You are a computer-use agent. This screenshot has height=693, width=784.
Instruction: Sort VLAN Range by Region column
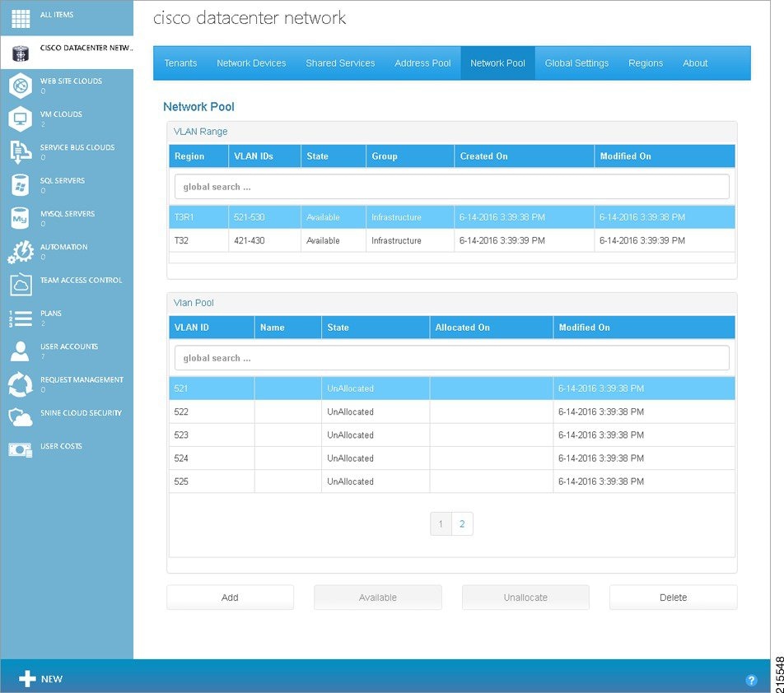click(x=199, y=156)
